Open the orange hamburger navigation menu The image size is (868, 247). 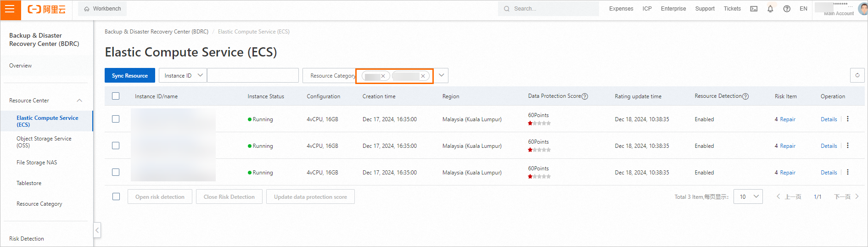(10, 10)
